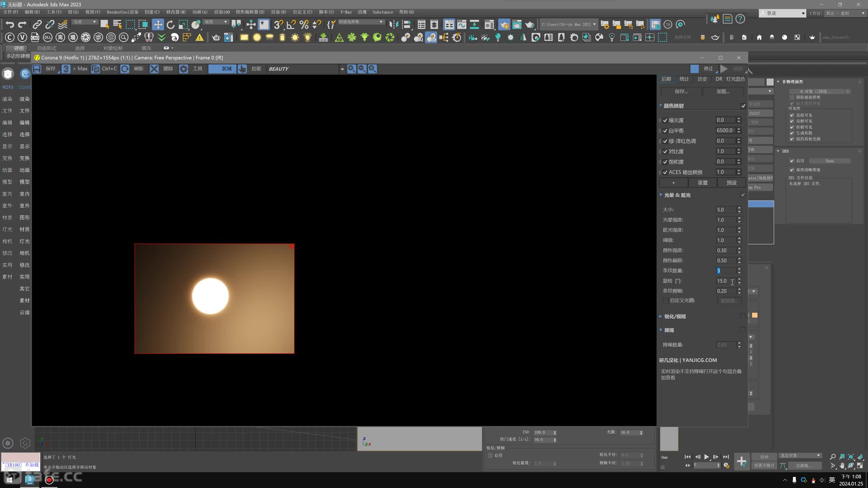868x488 pixels.
Task: Click the copy Ctrl+C icon in VFB
Action: [x=96, y=69]
